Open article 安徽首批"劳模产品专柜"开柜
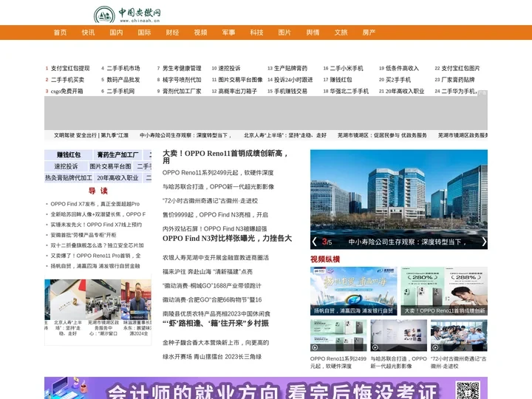The image size is (532, 399). (83, 235)
